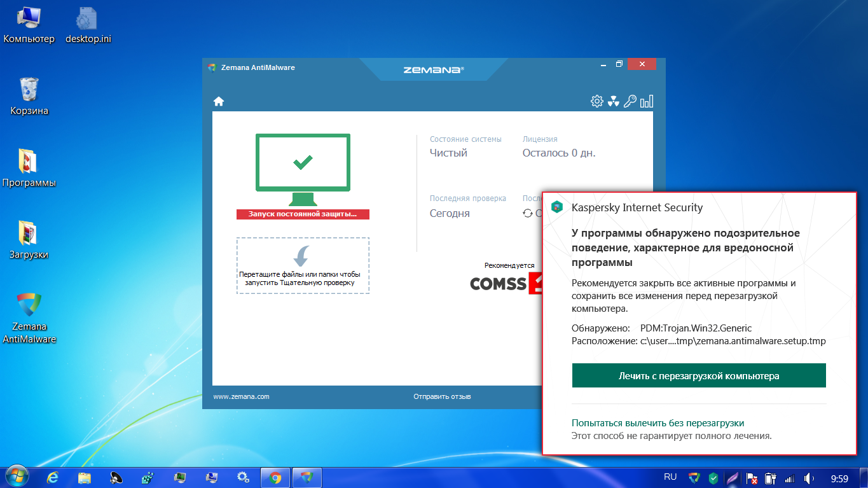The height and width of the screenshot is (488, 868).
Task: Go to Zemana home screen icon
Action: coord(219,101)
